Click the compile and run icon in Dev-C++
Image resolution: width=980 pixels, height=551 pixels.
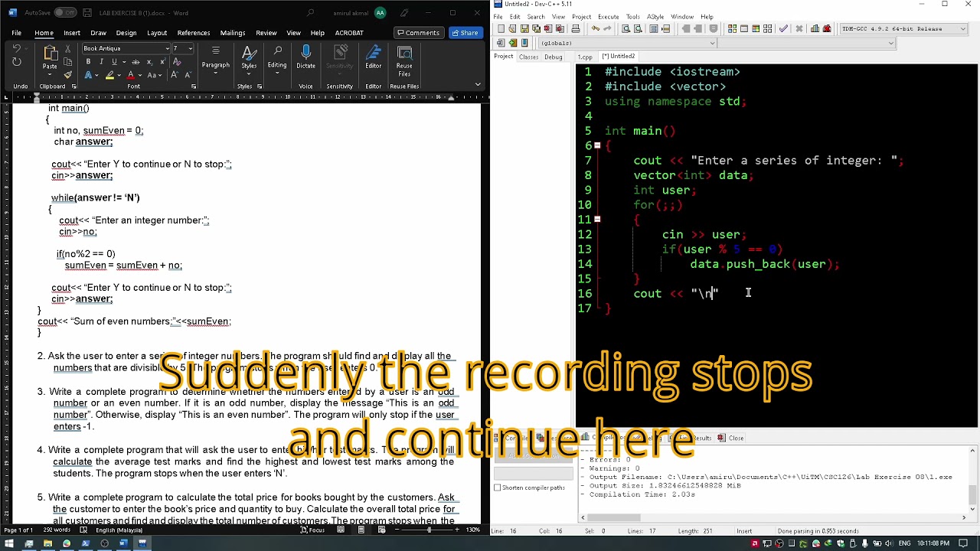[755, 28]
